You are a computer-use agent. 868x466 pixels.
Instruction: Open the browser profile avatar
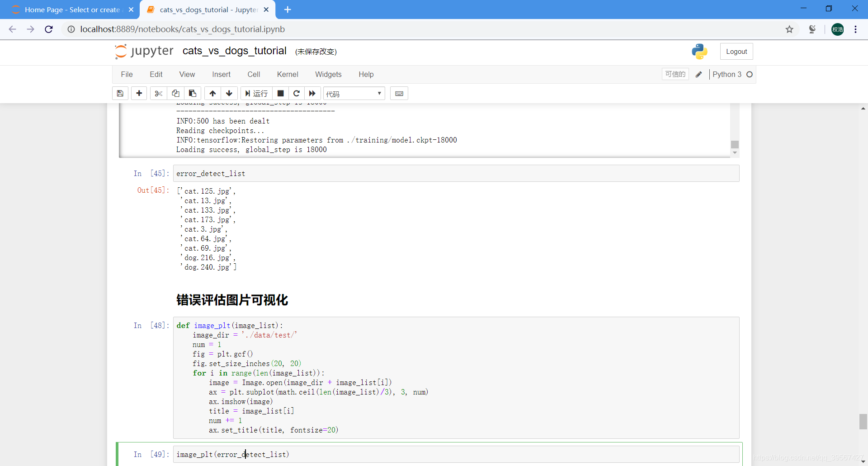tap(838, 29)
